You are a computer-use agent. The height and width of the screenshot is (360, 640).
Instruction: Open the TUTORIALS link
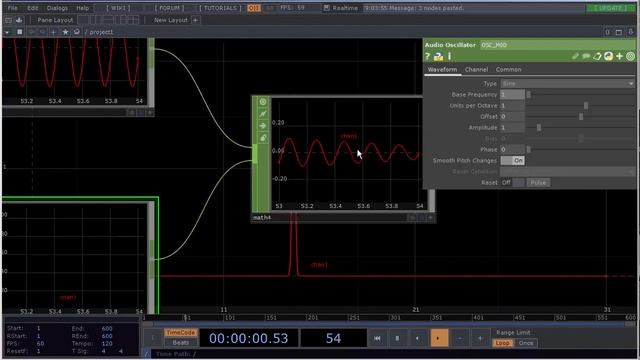[220, 8]
